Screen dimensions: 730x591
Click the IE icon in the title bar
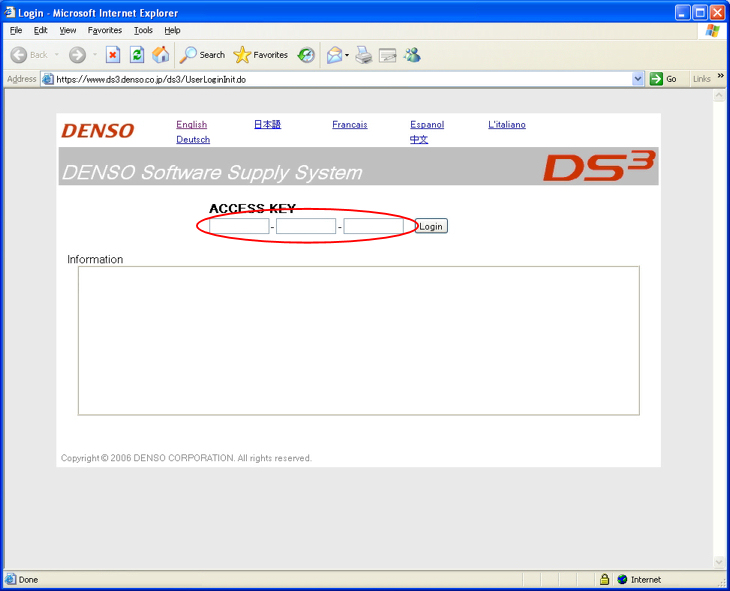[x=10, y=12]
